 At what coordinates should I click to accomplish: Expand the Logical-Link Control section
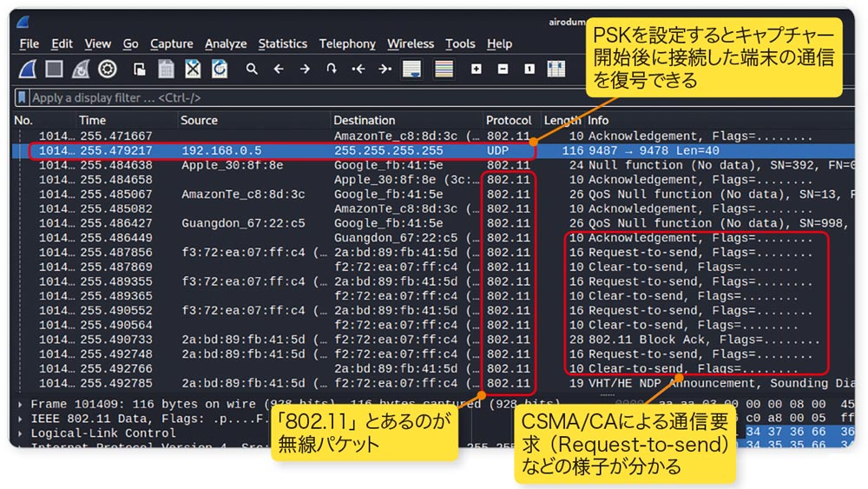21,433
